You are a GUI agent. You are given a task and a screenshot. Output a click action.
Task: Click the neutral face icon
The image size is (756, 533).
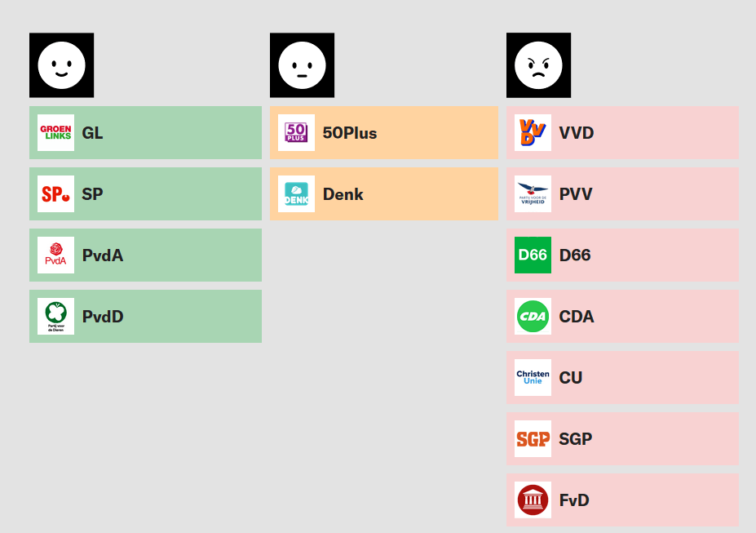302,65
